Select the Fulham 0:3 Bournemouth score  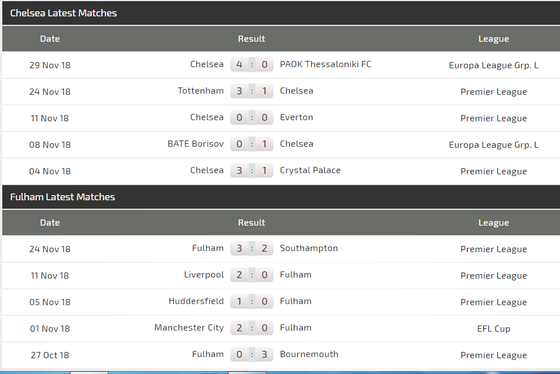pos(252,354)
